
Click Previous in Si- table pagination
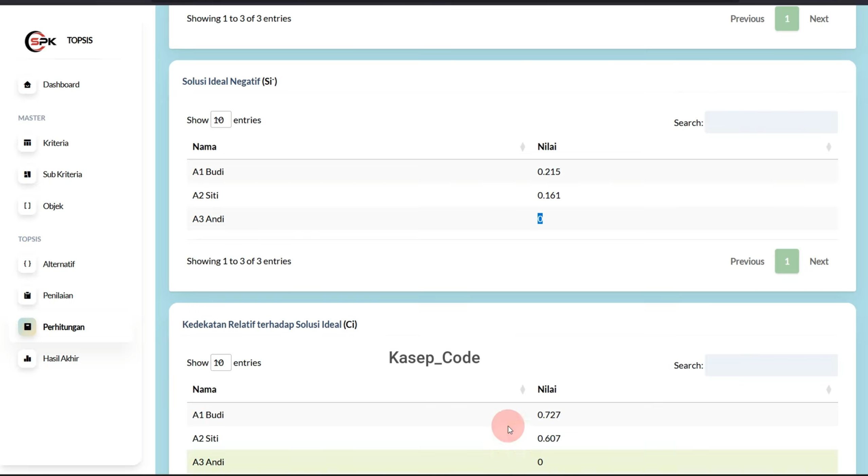(x=747, y=261)
